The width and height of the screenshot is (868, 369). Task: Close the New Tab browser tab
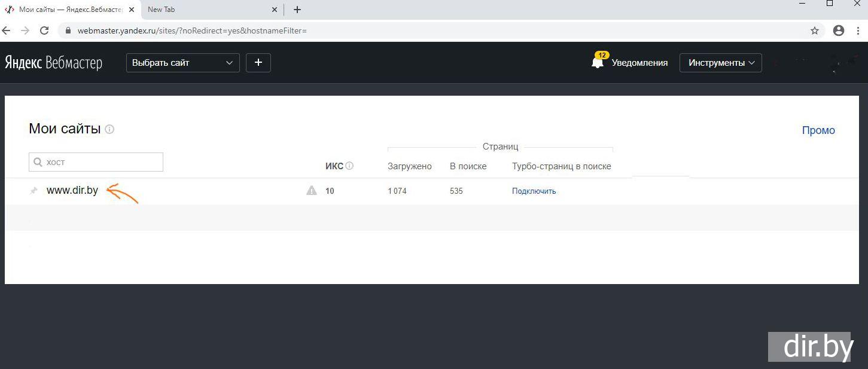point(275,10)
